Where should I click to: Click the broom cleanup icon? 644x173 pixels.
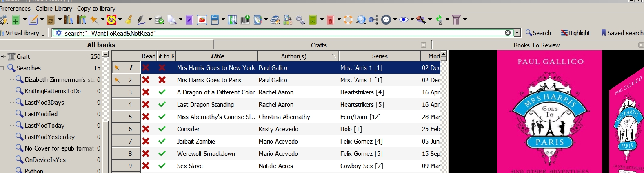[x=129, y=19]
